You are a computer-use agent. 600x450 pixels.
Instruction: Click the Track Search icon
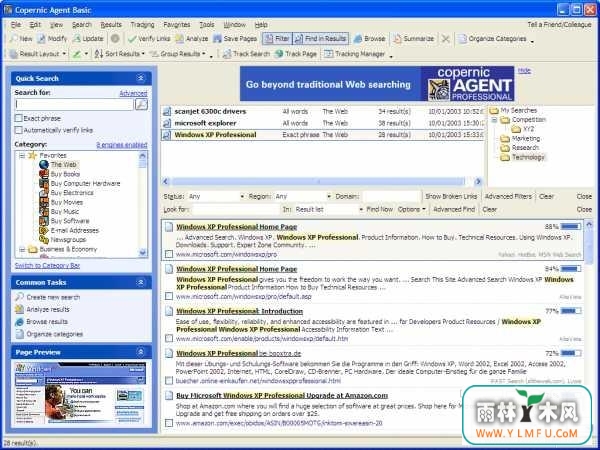[227, 54]
